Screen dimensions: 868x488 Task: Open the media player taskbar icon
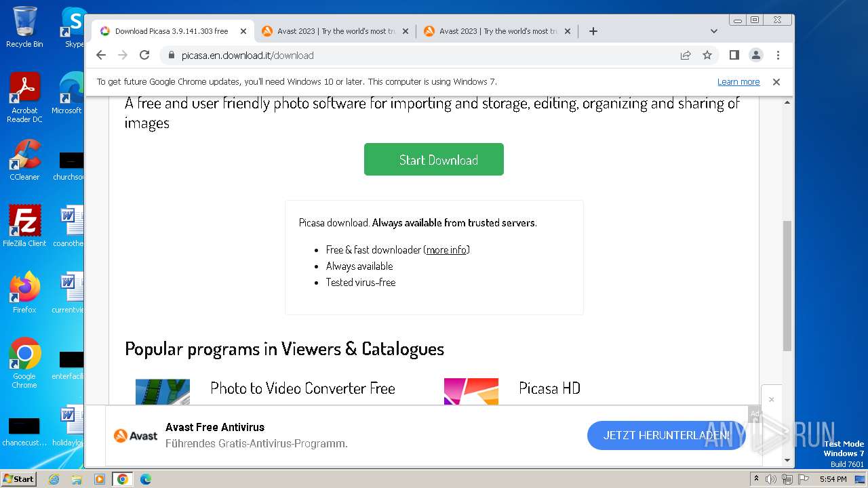coord(100,479)
